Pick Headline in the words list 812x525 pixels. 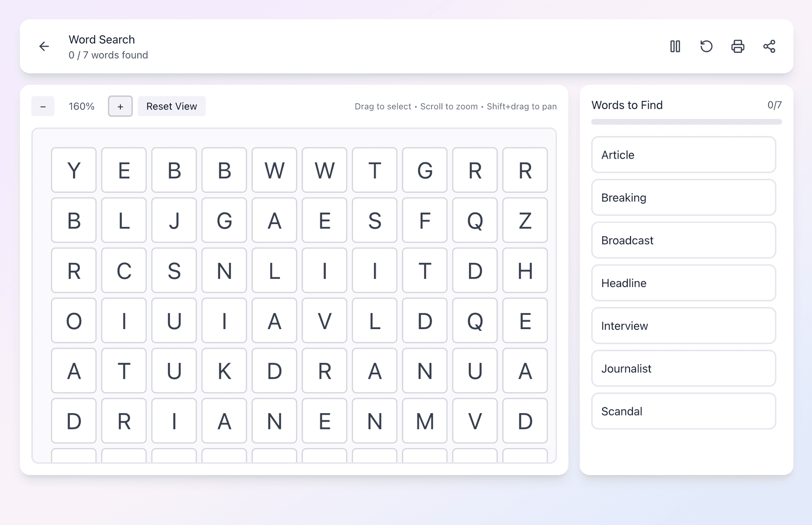click(683, 283)
